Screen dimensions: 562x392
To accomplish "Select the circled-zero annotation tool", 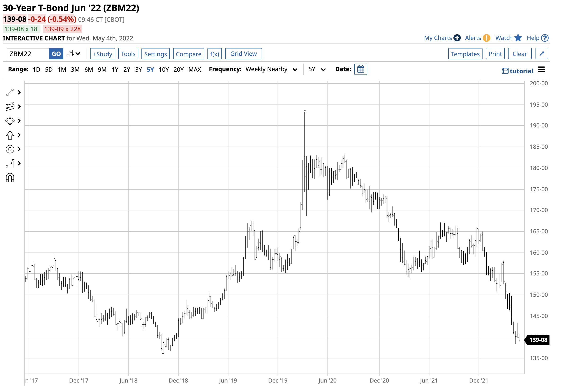I will (x=10, y=149).
